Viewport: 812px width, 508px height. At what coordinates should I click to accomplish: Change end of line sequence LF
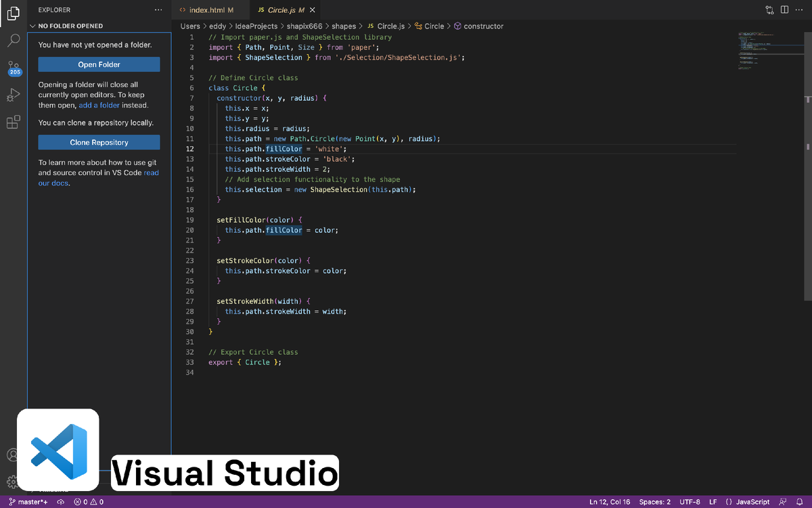point(713,502)
